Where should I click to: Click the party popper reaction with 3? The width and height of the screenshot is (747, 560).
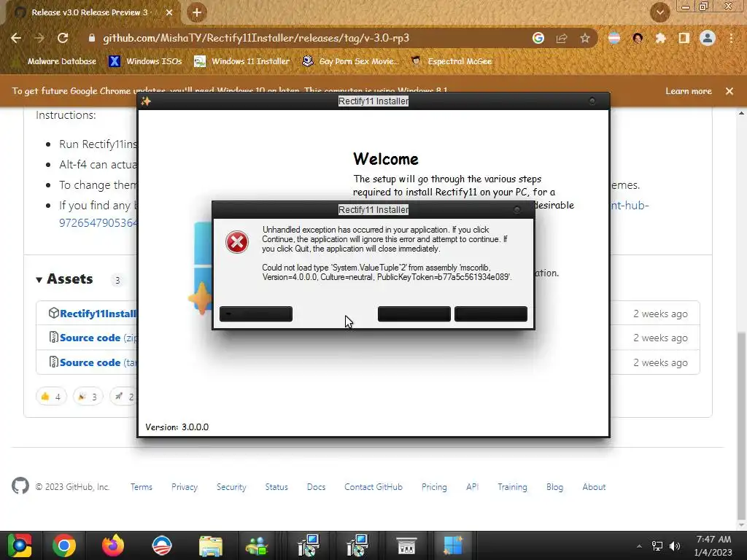[x=88, y=396]
